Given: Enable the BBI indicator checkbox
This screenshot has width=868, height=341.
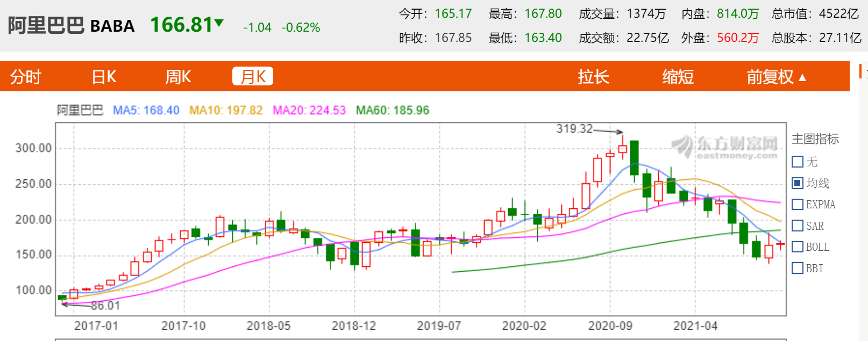Looking at the screenshot, I should point(798,268).
